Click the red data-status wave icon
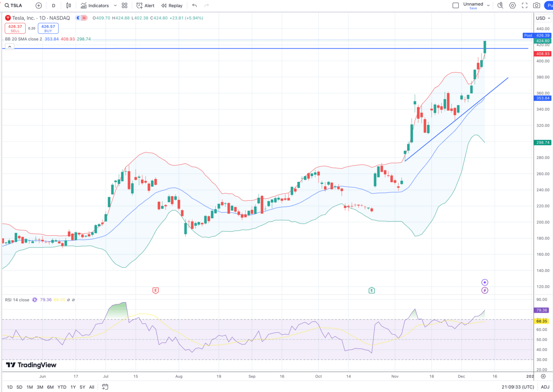The width and height of the screenshot is (553, 392). tap(84, 18)
